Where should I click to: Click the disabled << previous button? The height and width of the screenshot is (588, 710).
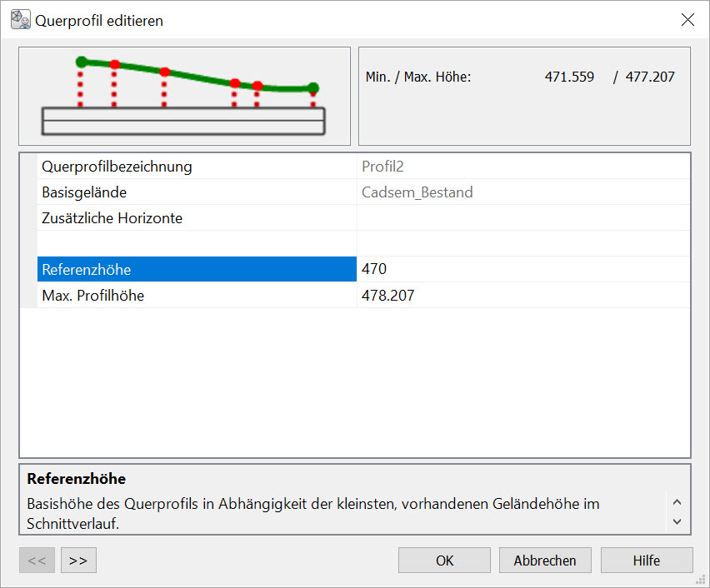pos(37,561)
